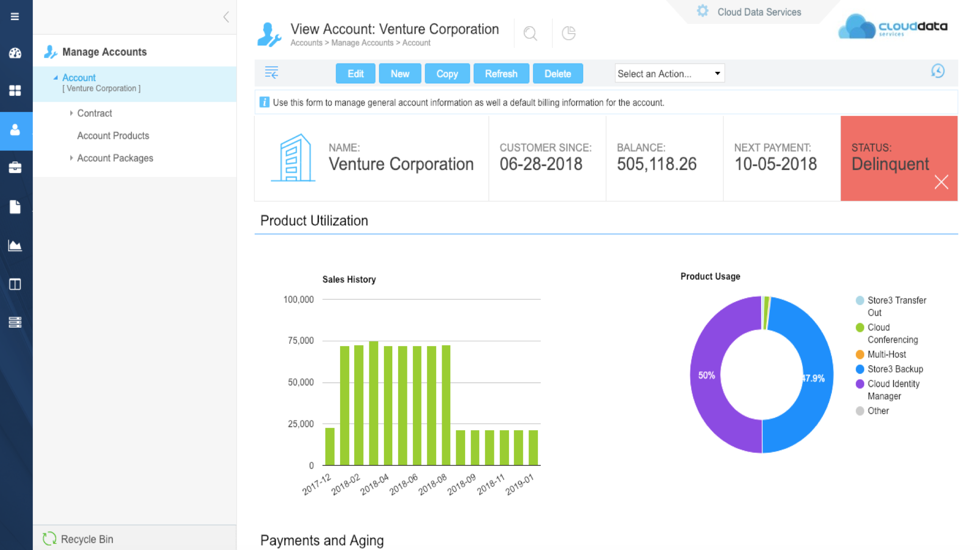
Task: Select the apps grid icon in sidebar
Action: click(16, 90)
